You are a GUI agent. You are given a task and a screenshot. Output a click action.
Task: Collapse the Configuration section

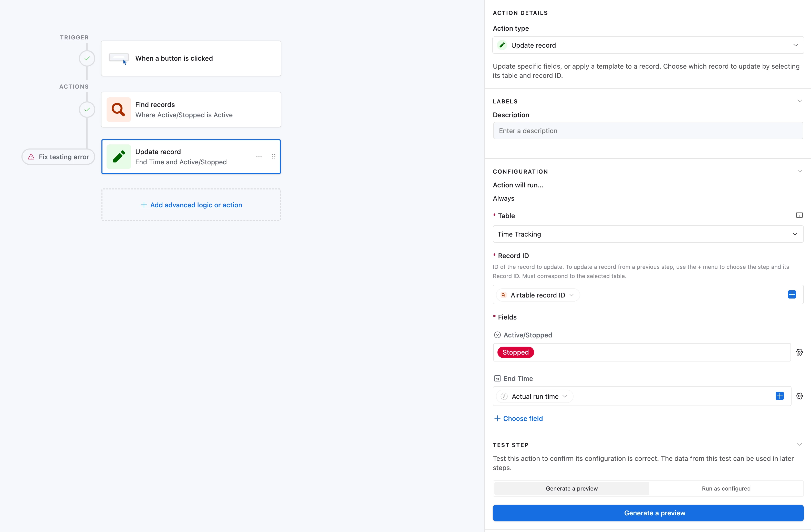point(799,171)
